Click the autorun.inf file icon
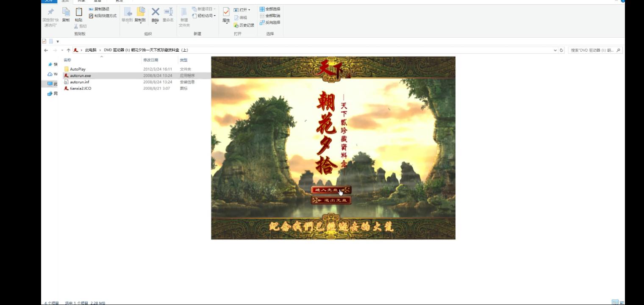 pos(66,82)
